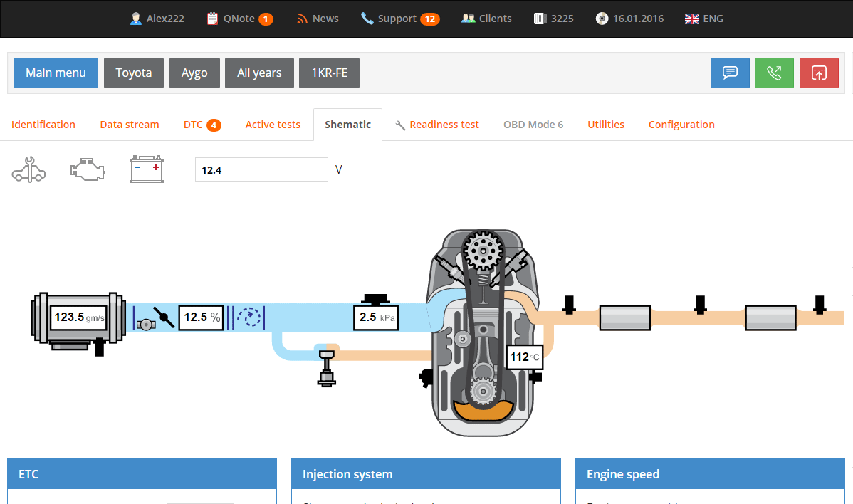
Task: Open the Toyota make selector
Action: coord(134,73)
